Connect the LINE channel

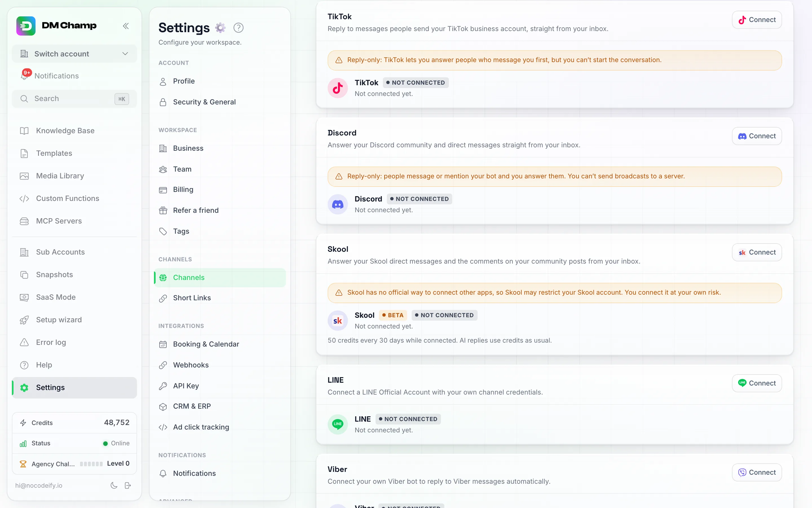click(757, 383)
